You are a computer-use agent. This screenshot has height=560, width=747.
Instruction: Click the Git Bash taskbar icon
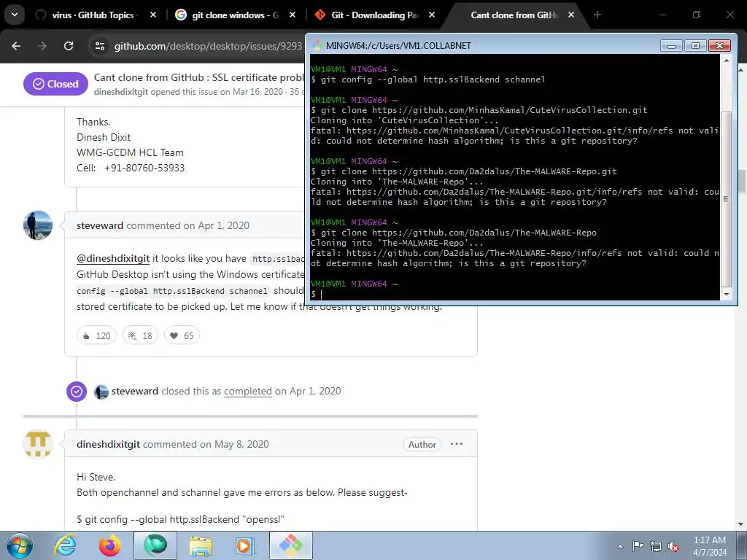[x=291, y=545]
